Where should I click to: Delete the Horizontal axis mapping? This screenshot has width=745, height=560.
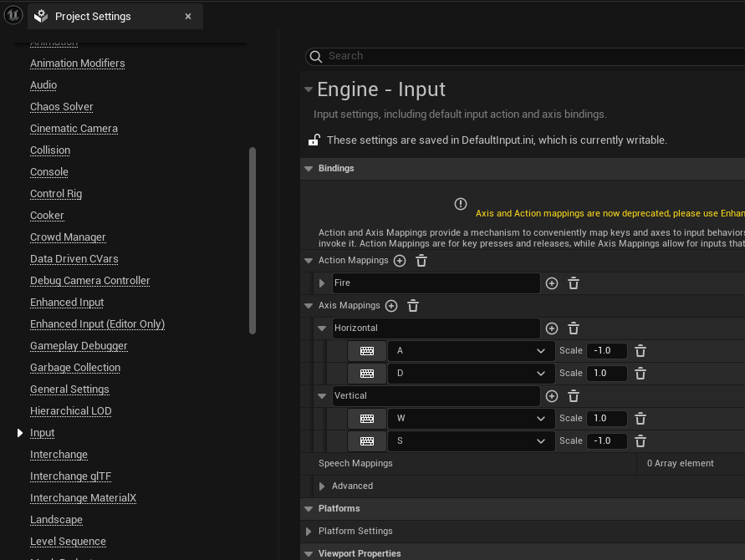574,328
